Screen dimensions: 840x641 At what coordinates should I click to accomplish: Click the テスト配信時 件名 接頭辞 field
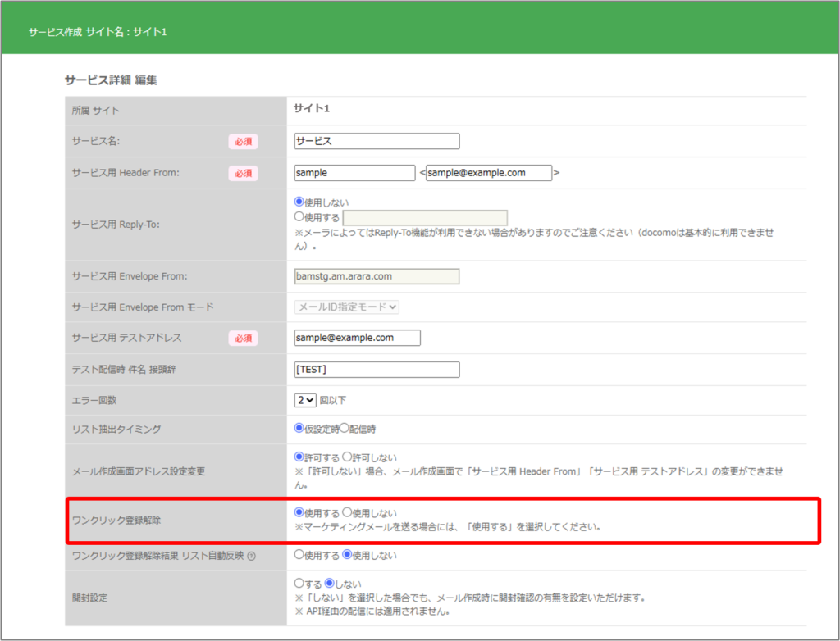click(377, 370)
